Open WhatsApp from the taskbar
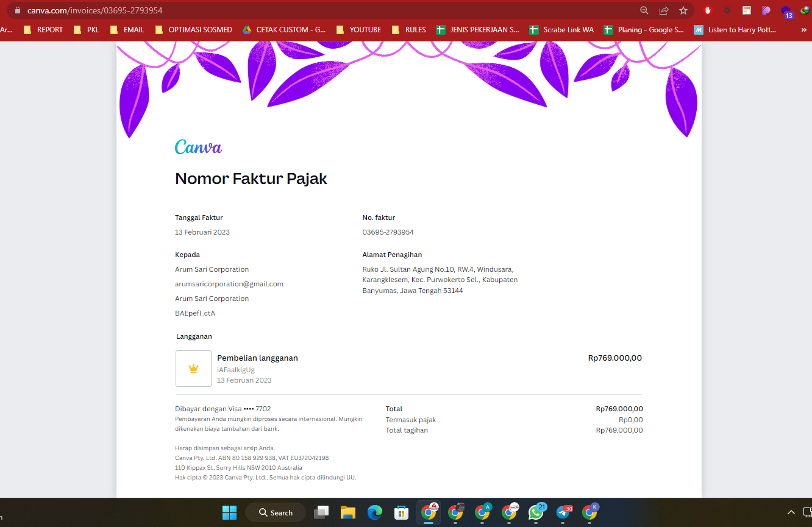The image size is (812, 527). (x=536, y=512)
